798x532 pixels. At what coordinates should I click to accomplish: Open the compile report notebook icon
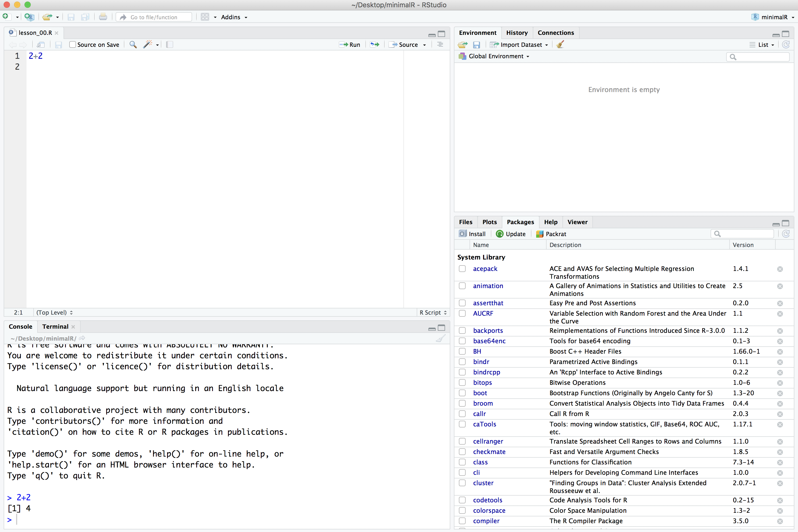[170, 44]
